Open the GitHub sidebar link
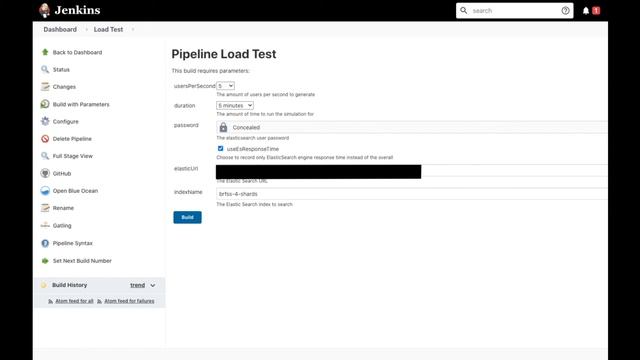Viewport: 640px width, 360px height. [x=62, y=173]
